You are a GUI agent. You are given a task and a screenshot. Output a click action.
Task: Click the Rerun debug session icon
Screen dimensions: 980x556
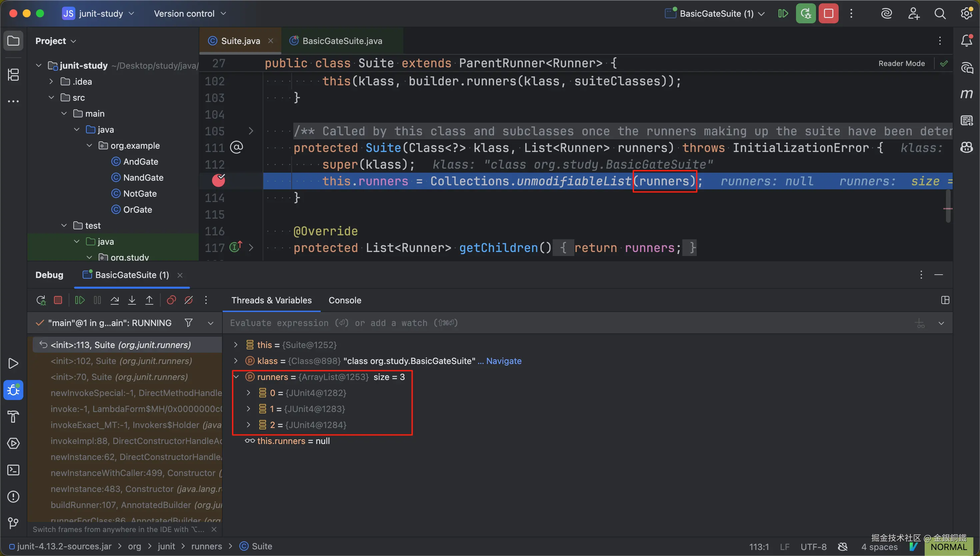[40, 300]
